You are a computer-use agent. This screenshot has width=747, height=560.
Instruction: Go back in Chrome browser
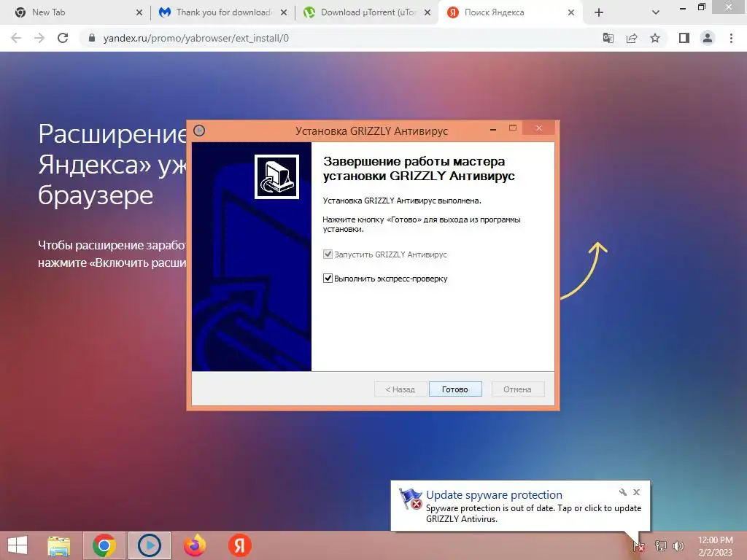tap(16, 38)
